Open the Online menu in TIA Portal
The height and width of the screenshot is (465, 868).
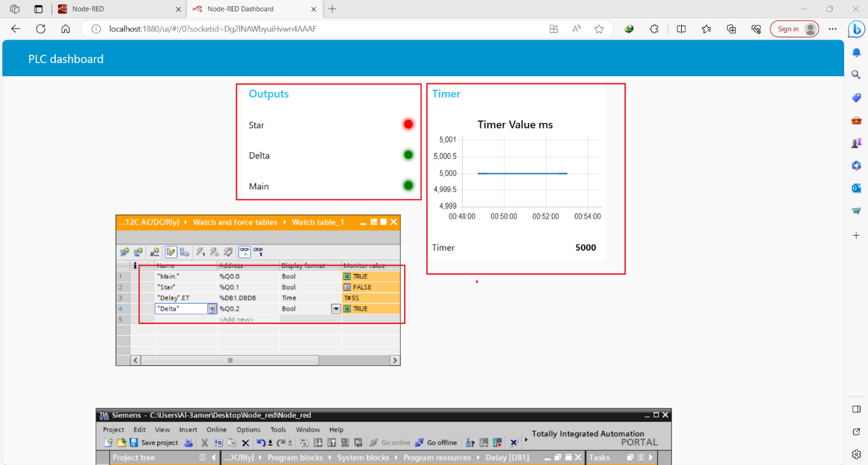[x=216, y=429]
